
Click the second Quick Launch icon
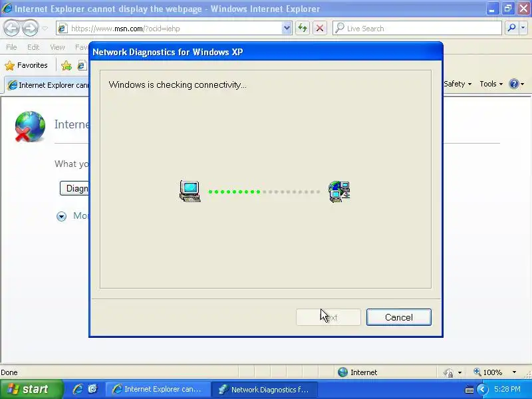pos(92,389)
